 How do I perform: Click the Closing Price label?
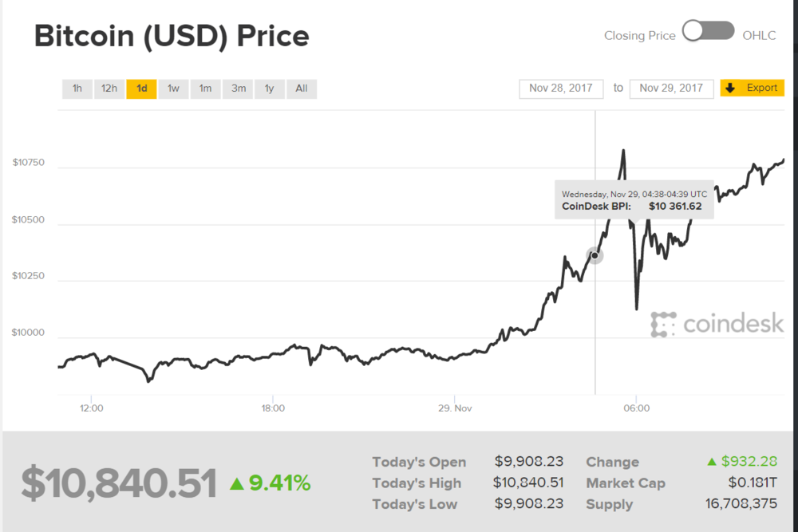pos(639,36)
